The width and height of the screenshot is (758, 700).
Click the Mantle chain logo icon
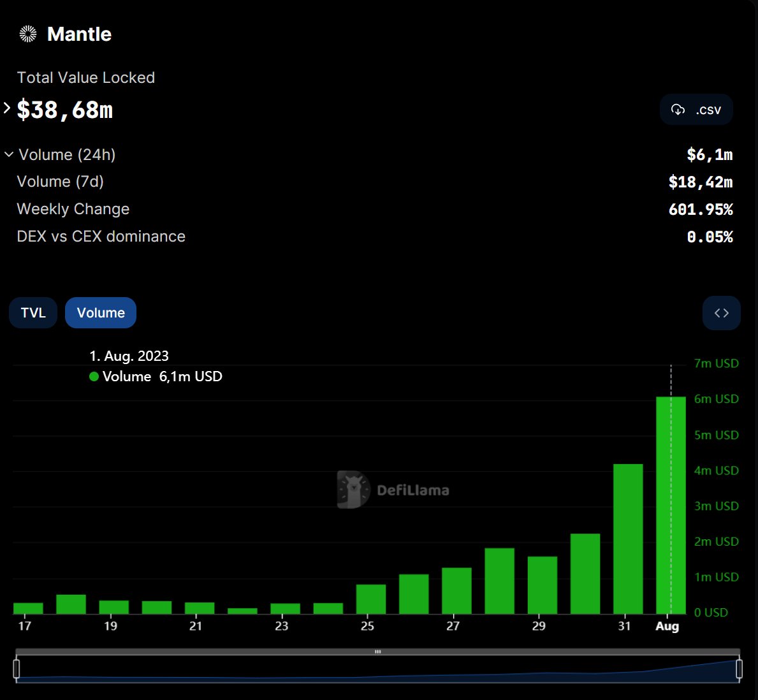27,34
